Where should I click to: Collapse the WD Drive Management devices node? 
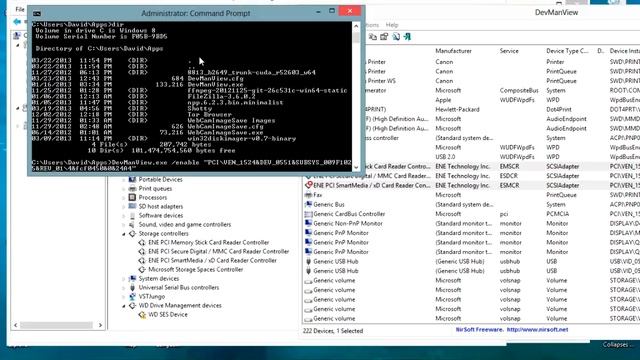click(124, 306)
